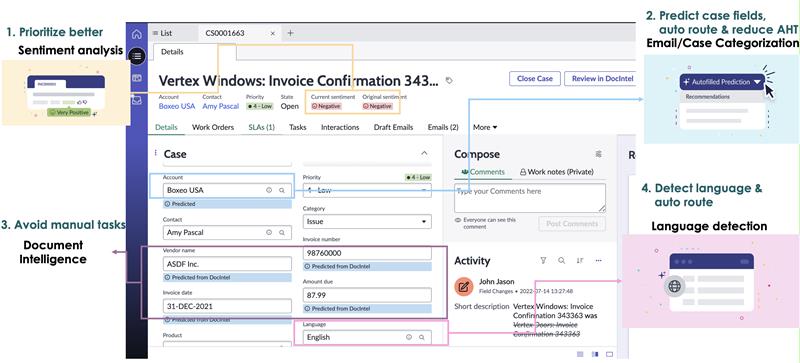Open Compose panel settings icon
Screen dimensions: 800x363
tap(598, 154)
